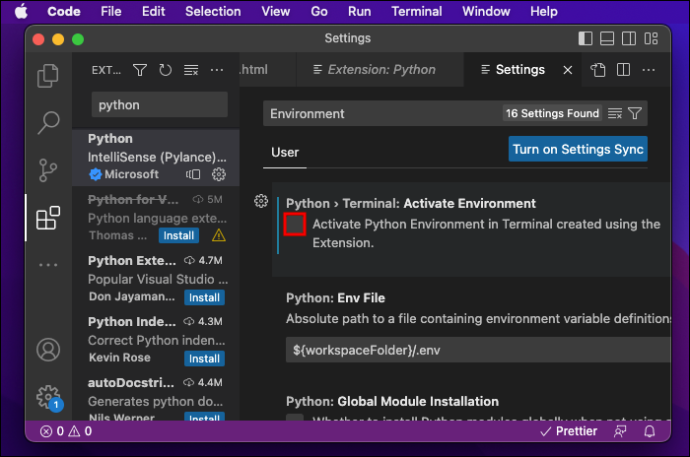This screenshot has width=690, height=457.
Task: Select the Extensions view icon
Action: click(48, 218)
